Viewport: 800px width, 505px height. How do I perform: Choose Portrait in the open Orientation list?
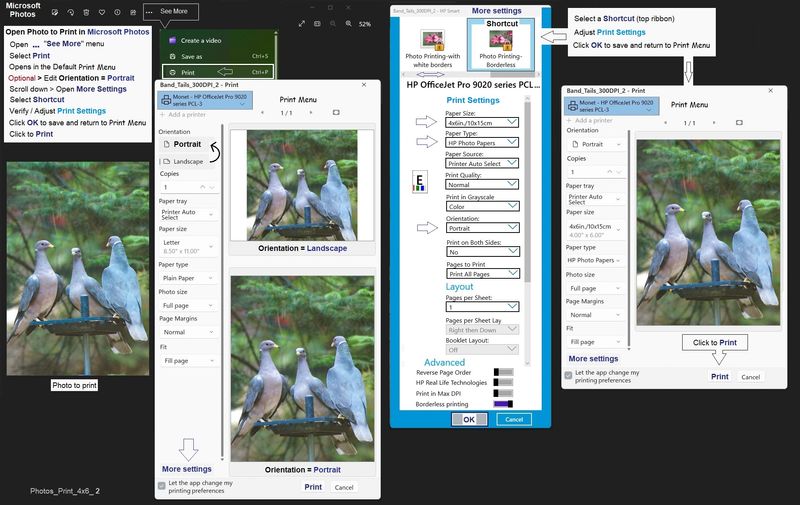(186, 144)
